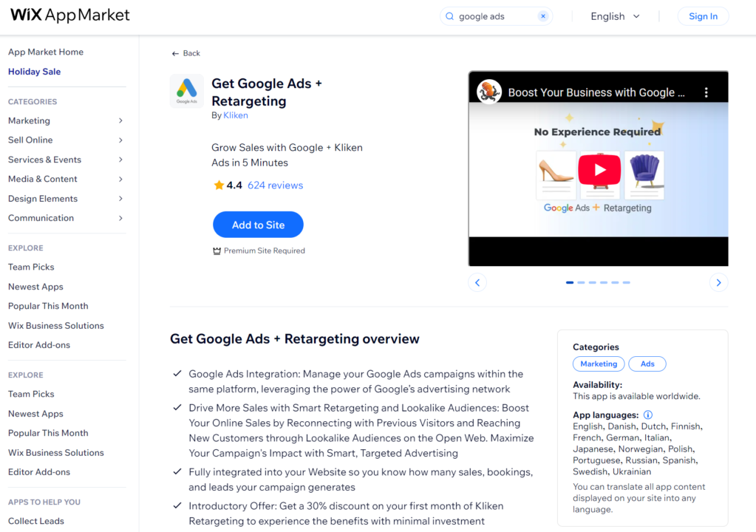Click the Add to Site button
The width and height of the screenshot is (756, 532).
(257, 224)
